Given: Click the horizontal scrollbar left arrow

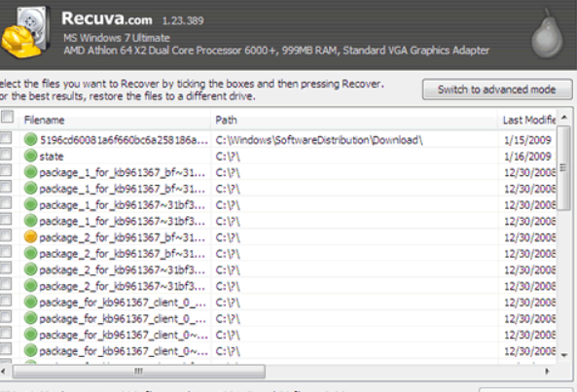Looking at the screenshot, I should pyautogui.click(x=4, y=372).
